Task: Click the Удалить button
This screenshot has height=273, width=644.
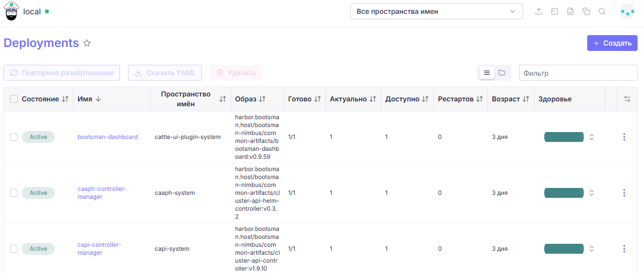Action: pyautogui.click(x=236, y=73)
